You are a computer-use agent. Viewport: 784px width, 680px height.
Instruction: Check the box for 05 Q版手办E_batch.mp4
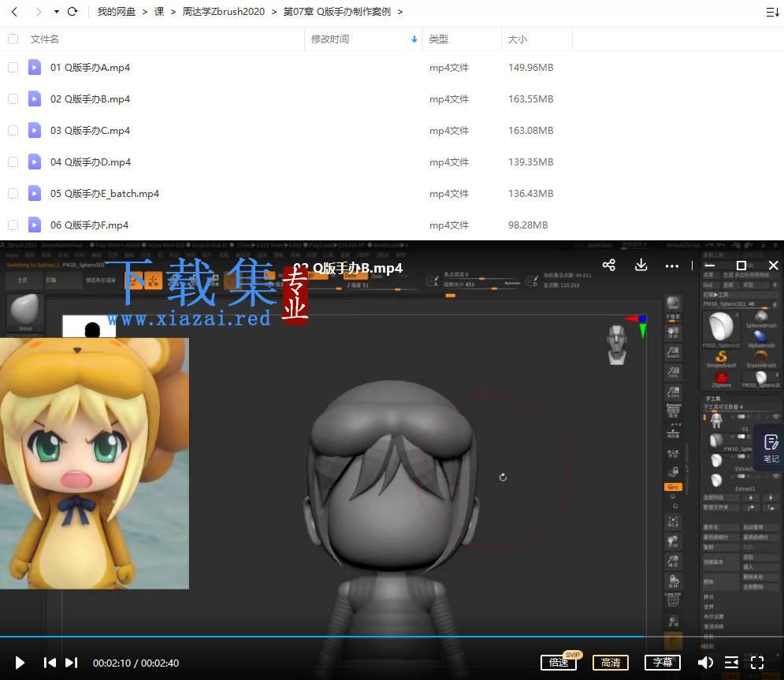coord(13,193)
